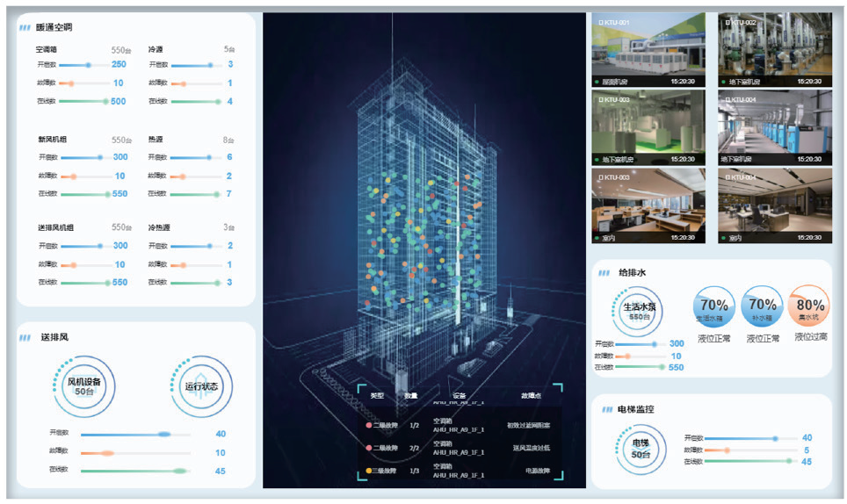This screenshot has height=504, width=847.
Task: Open the 生活水泵 550台 ring indicator
Action: [x=640, y=311]
